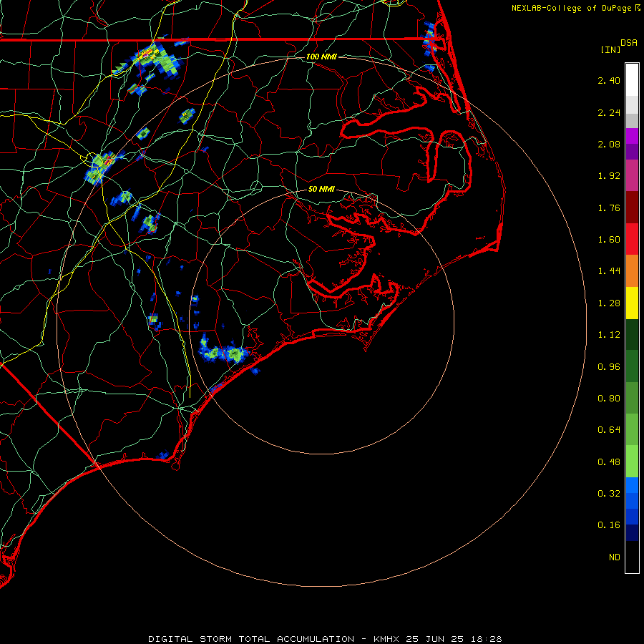Click the 1.92 legend value
The image size is (644, 644).
609,176
